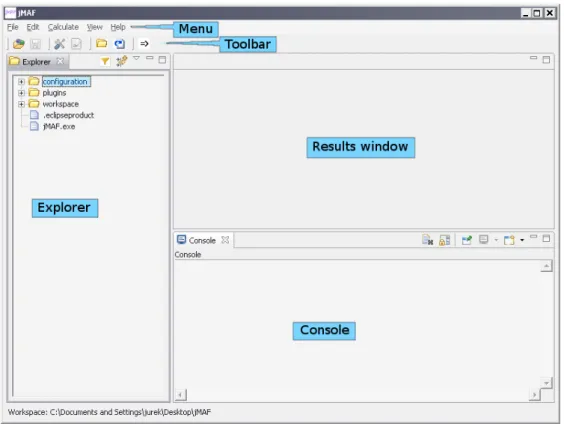This screenshot has width=564, height=424.
Task: Open the Edit menu
Action: point(33,27)
